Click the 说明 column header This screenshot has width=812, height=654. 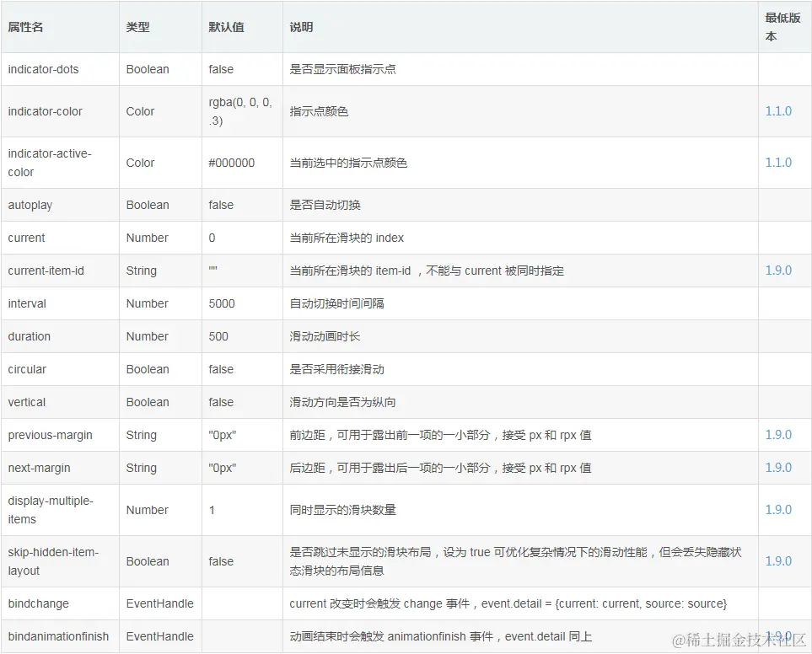click(301, 27)
